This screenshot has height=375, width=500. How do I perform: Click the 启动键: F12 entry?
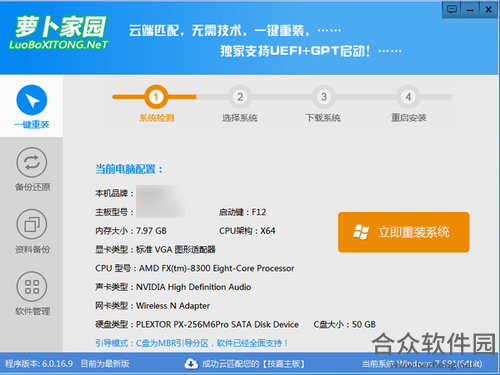tap(242, 212)
